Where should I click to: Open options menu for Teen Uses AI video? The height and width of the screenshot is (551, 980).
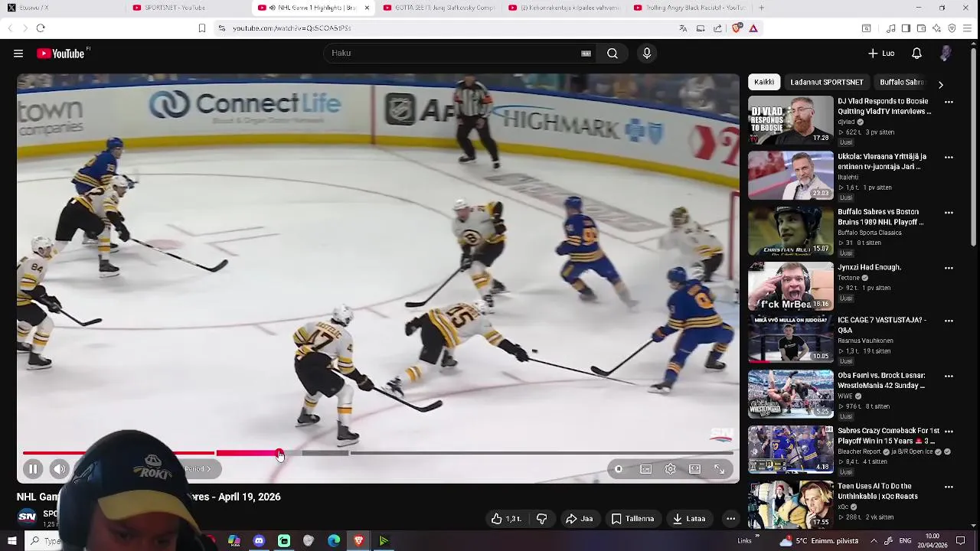[x=949, y=487]
